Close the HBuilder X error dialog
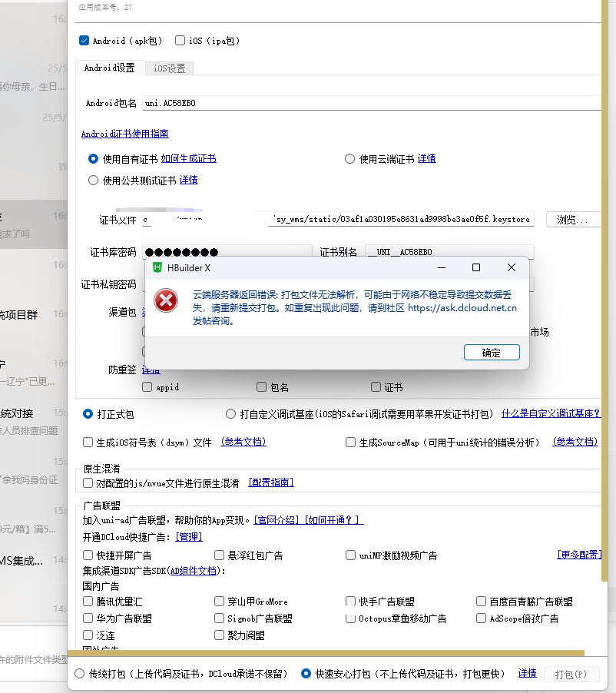The image size is (616, 693). tap(512, 267)
